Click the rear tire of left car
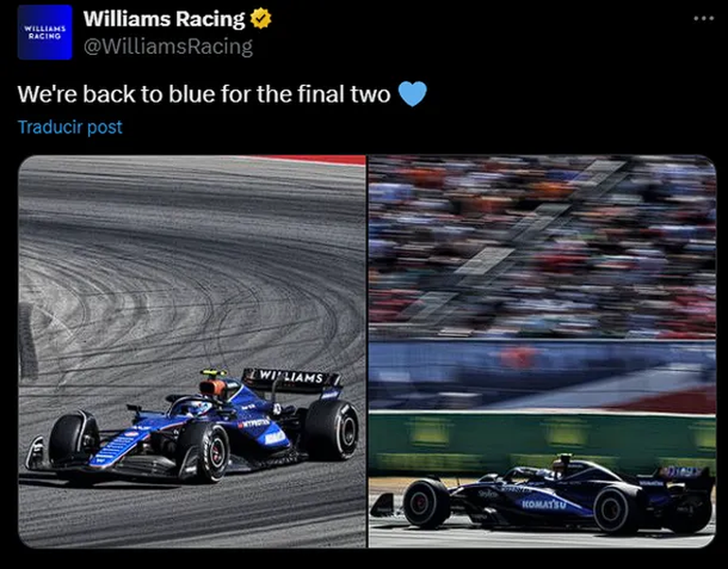This screenshot has width=728, height=569. tap(332, 429)
